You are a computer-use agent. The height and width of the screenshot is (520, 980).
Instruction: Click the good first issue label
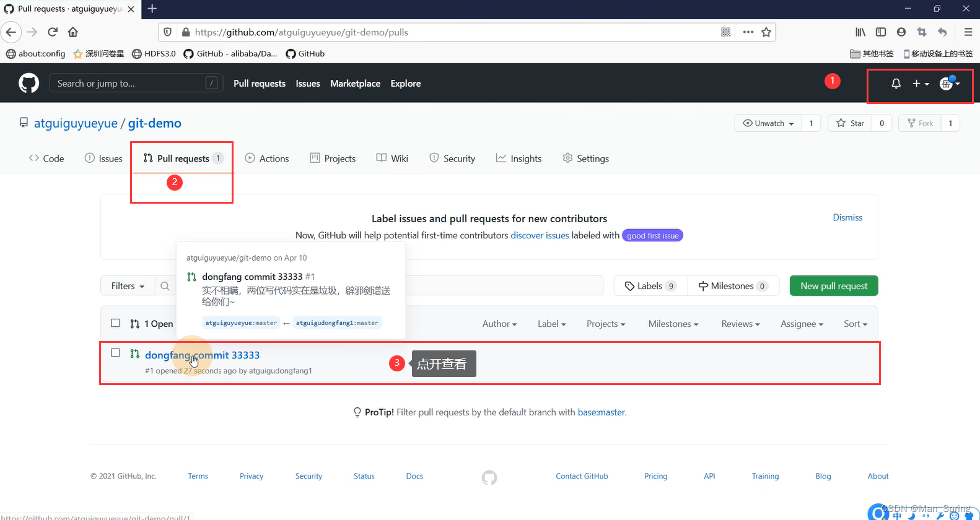(652, 236)
